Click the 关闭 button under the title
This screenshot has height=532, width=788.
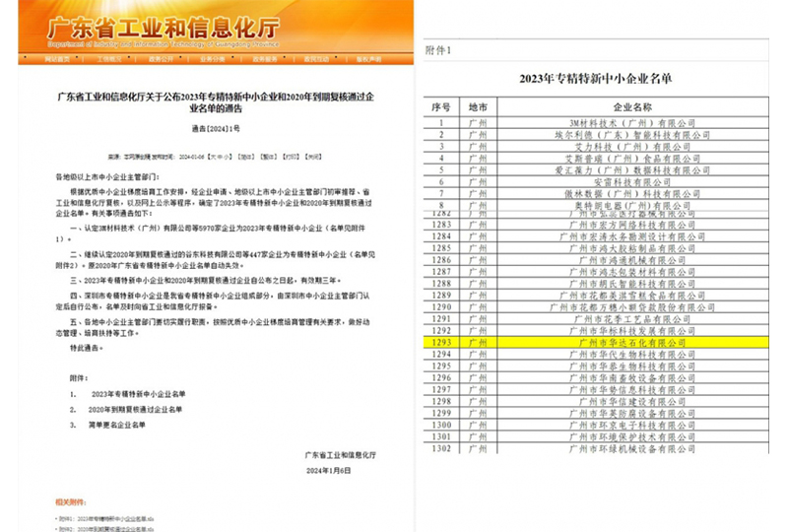pyautogui.click(x=312, y=156)
